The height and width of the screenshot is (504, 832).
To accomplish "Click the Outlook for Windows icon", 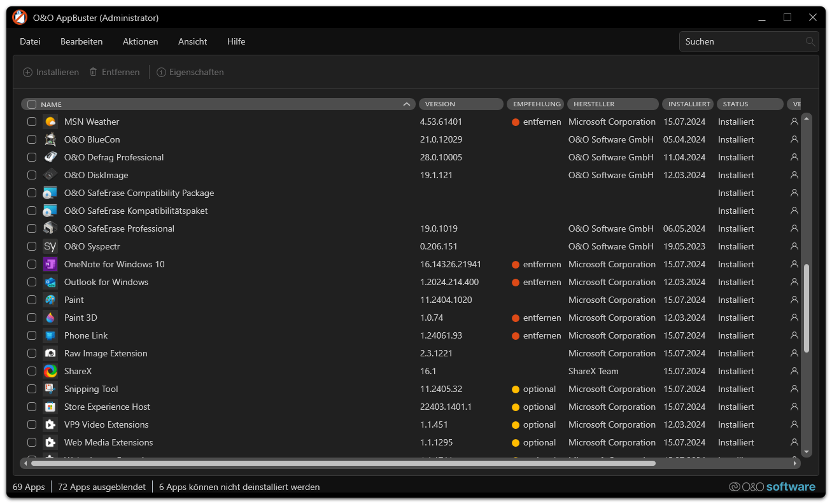I will click(x=50, y=282).
